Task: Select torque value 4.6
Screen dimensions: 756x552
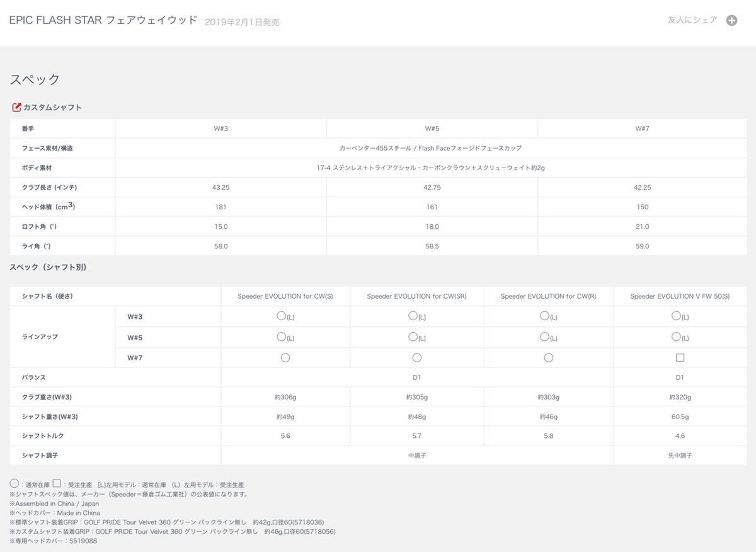Action: pos(680,435)
